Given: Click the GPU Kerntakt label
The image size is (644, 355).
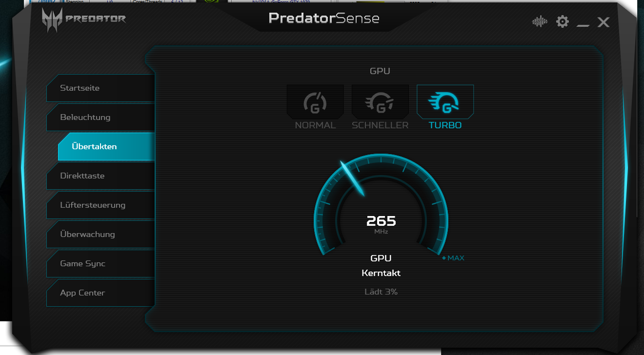Looking at the screenshot, I should pyautogui.click(x=381, y=266).
